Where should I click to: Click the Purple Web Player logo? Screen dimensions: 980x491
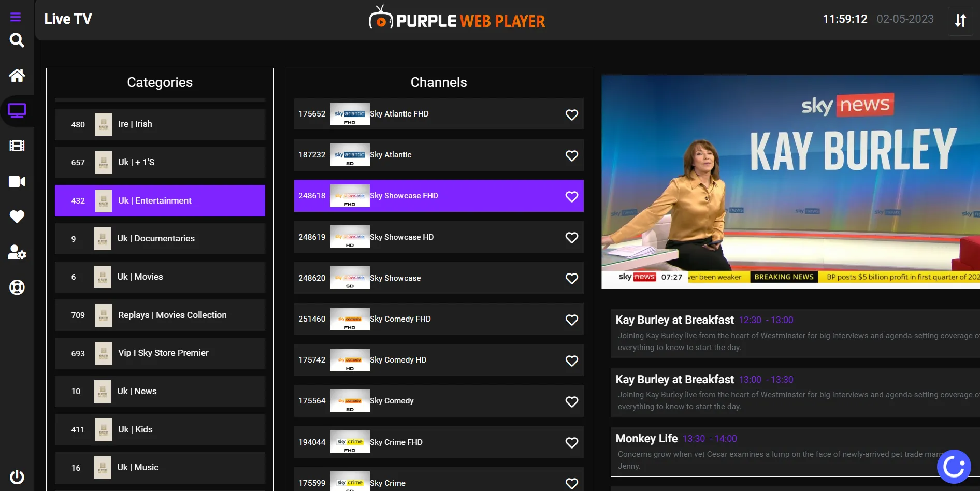coord(457,18)
